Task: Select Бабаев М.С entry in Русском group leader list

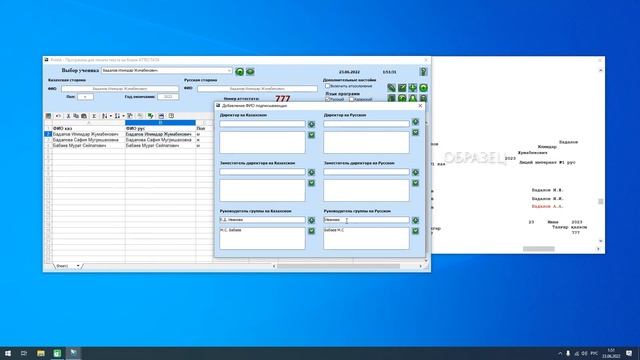Action: [334, 230]
